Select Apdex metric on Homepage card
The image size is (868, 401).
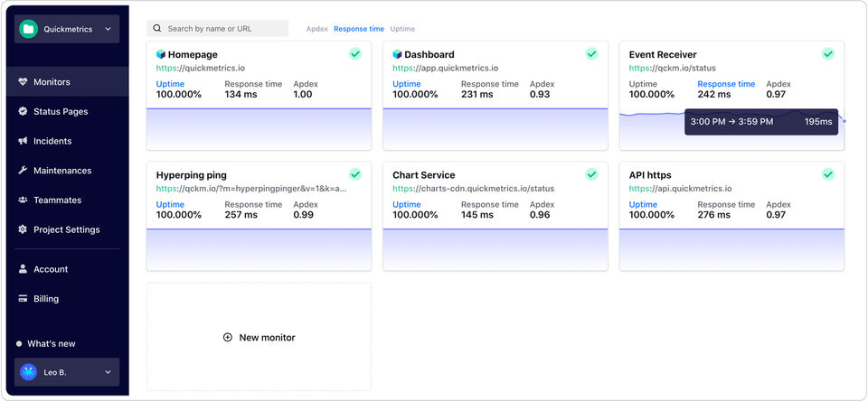click(x=306, y=84)
